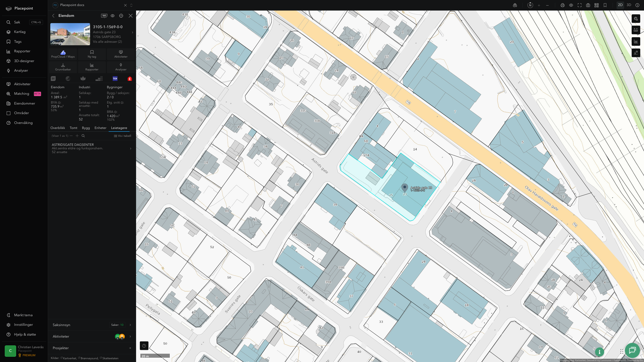Download Grunnbøker
Image resolution: width=644 pixels, height=362 pixels.
point(63,67)
